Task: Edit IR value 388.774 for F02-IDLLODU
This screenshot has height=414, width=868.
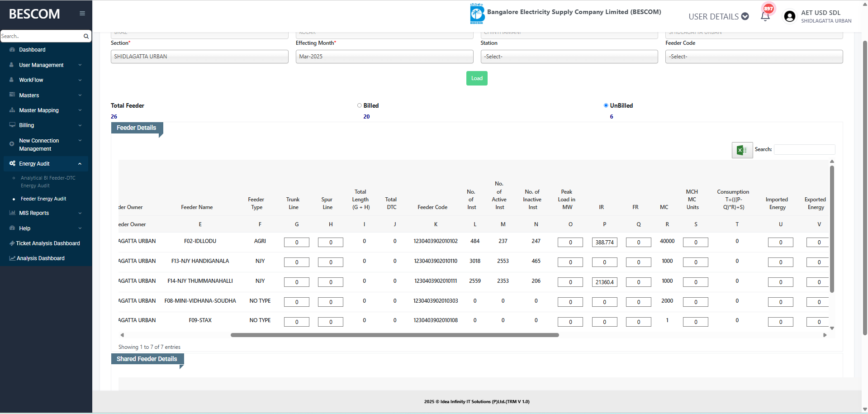Action: point(605,243)
